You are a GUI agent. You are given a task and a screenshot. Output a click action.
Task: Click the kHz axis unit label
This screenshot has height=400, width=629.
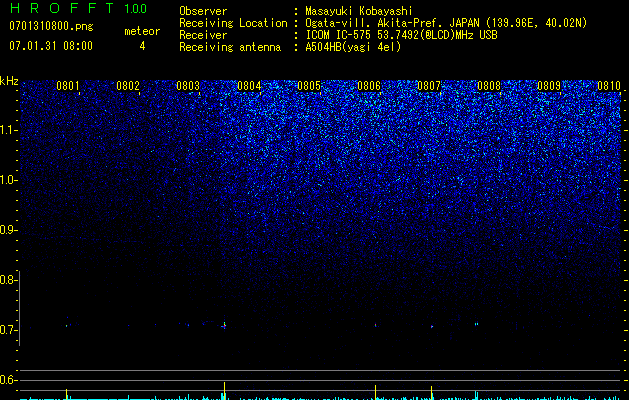click(9, 81)
